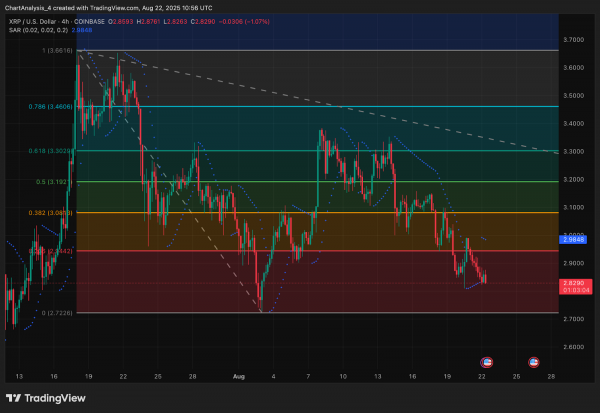This screenshot has height=413, width=600.
Task: Open the rightmost US flag economic event icon
Action: point(533,362)
